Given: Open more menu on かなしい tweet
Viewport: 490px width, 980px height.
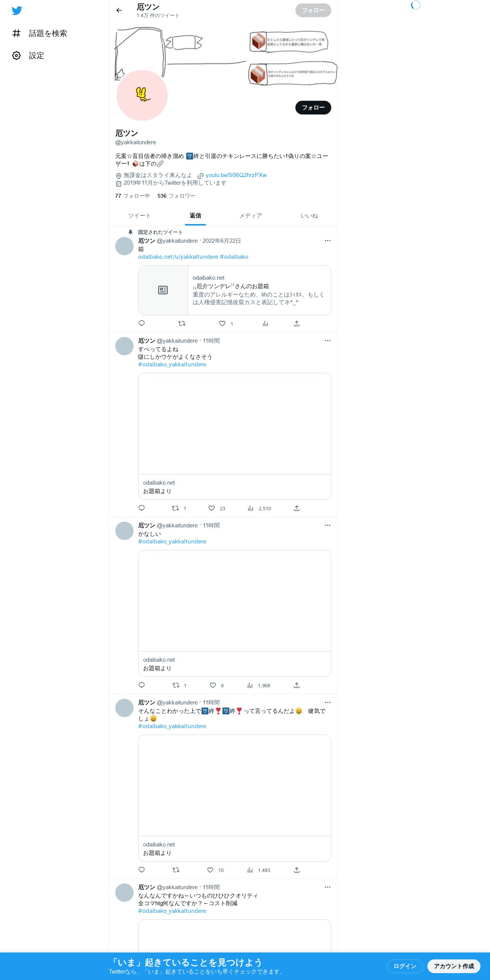Looking at the screenshot, I should click(x=327, y=525).
